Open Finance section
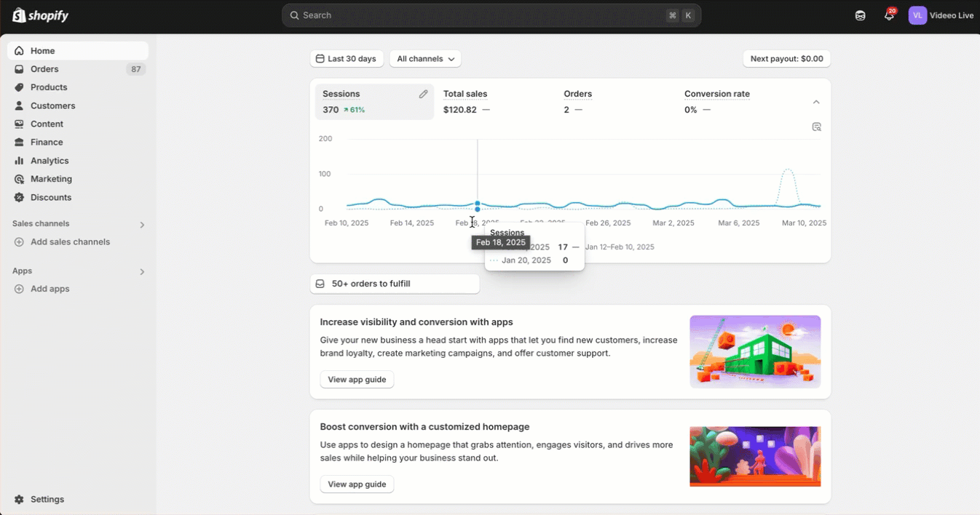The width and height of the screenshot is (980, 515). pyautogui.click(x=78, y=143)
